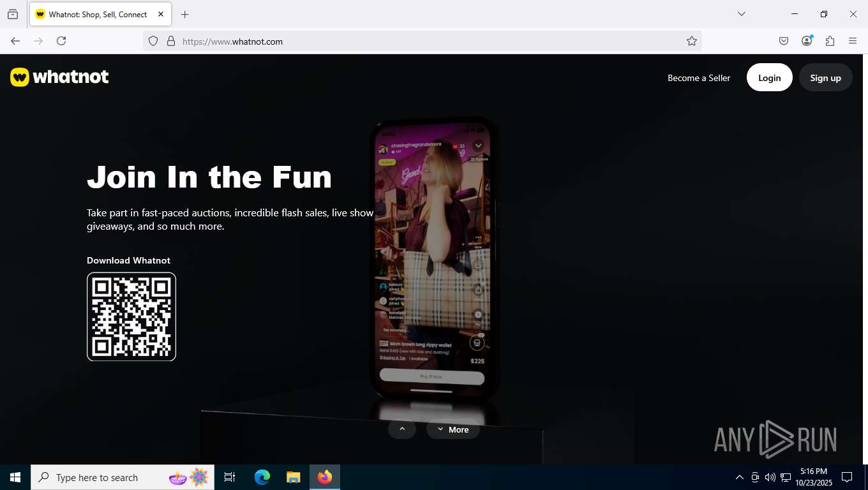
Task: Click the Firefox taskbar icon
Action: tap(325, 477)
